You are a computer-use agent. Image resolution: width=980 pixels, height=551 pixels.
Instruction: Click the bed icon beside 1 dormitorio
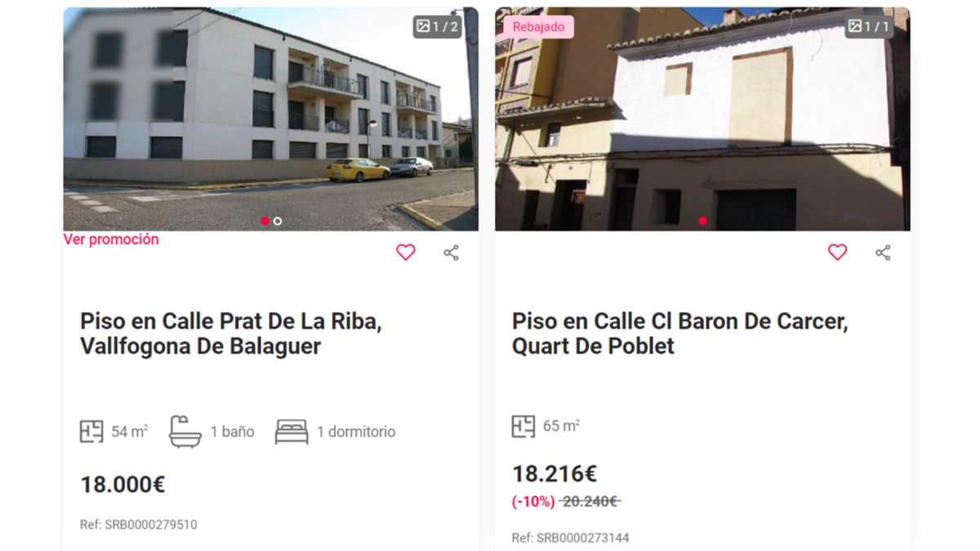(x=292, y=432)
